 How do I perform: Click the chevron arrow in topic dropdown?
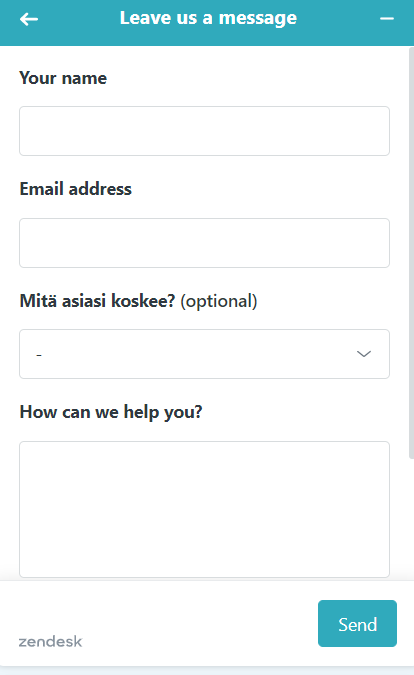pos(364,354)
